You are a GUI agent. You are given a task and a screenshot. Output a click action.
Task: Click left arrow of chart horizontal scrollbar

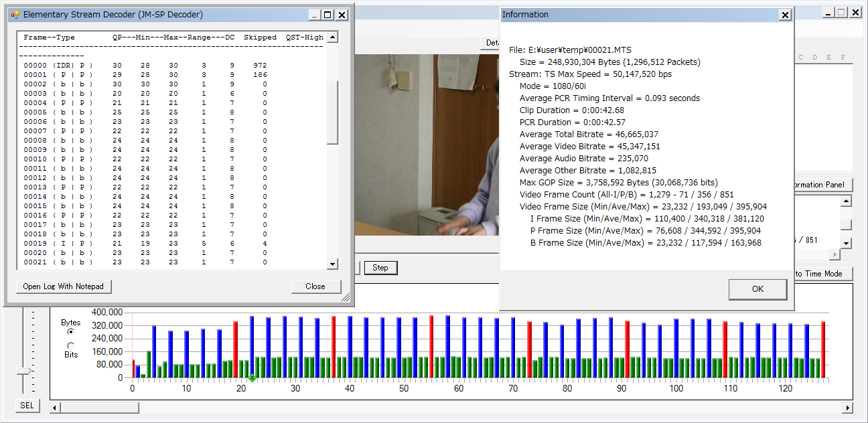[x=56, y=408]
